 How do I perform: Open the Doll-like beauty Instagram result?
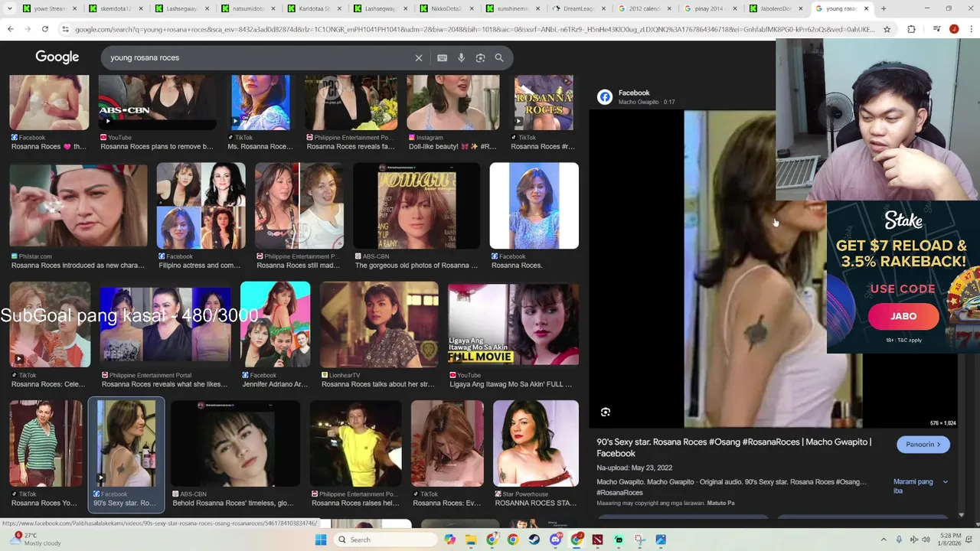coord(453,112)
